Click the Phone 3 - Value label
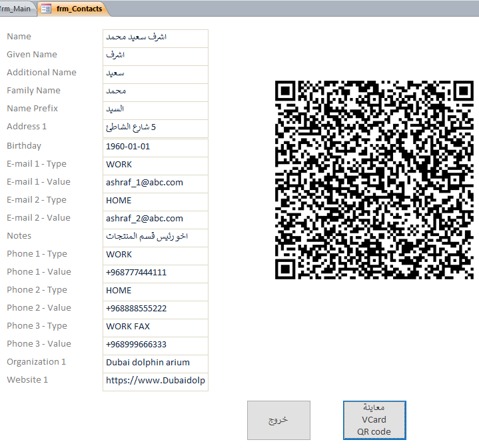Screen dimensions: 479x448 coord(39,344)
